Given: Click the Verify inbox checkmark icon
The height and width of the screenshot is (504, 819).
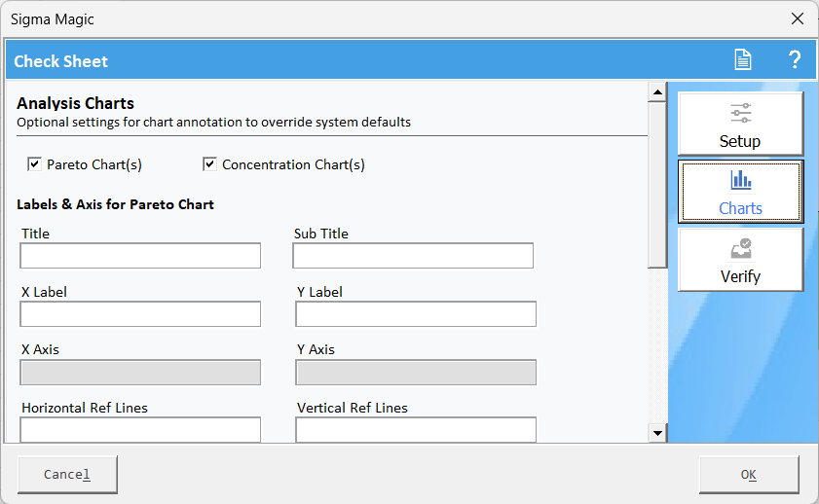Looking at the screenshot, I should click(740, 249).
